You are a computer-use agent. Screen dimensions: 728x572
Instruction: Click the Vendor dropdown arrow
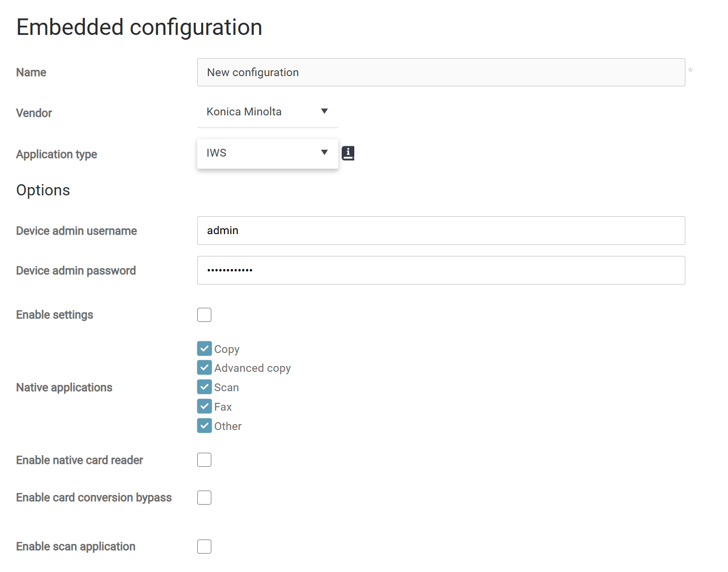tap(324, 111)
